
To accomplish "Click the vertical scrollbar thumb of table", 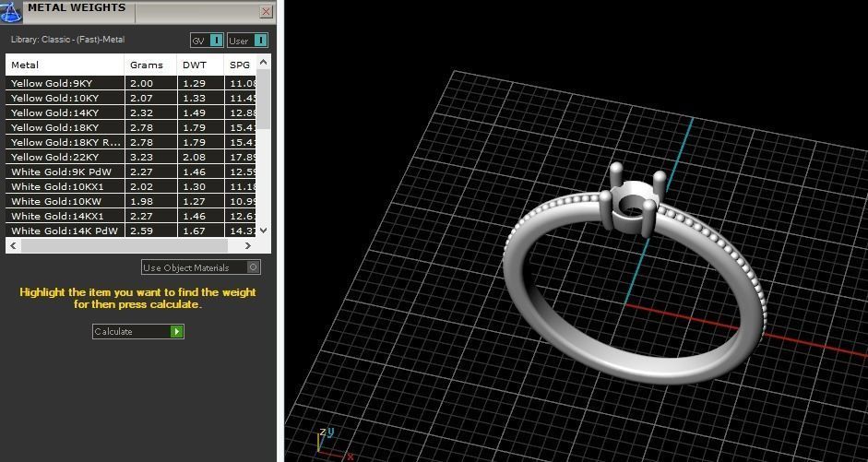I will (x=264, y=99).
